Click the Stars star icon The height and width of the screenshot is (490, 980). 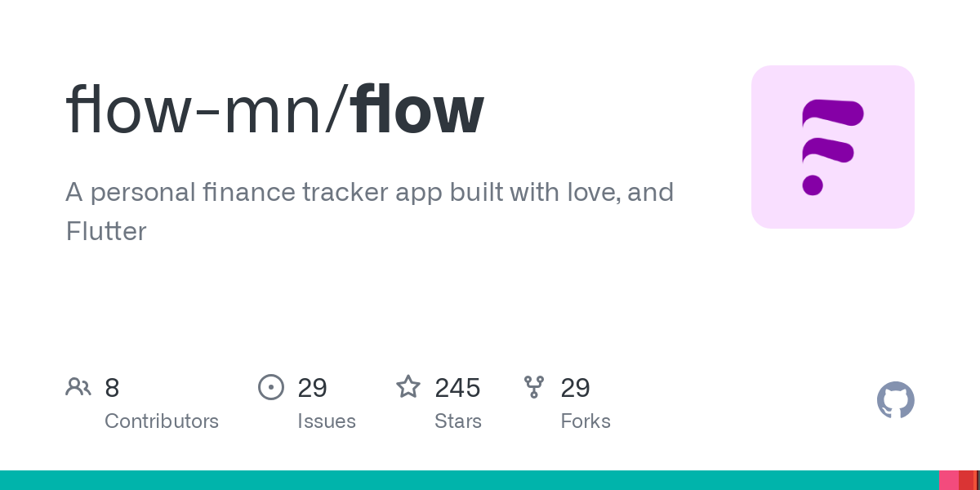(x=408, y=386)
